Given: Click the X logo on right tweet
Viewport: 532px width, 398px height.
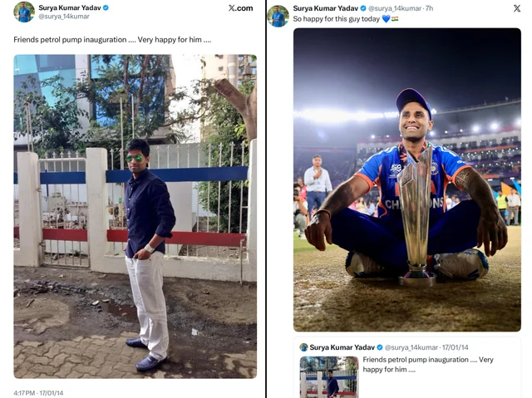Looking at the screenshot, I should (516, 8).
